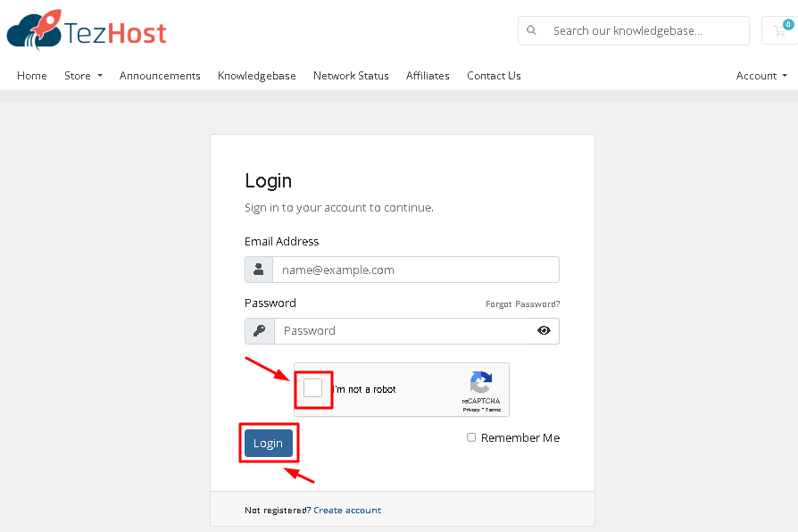Expand the Store dropdown menu

click(x=83, y=76)
